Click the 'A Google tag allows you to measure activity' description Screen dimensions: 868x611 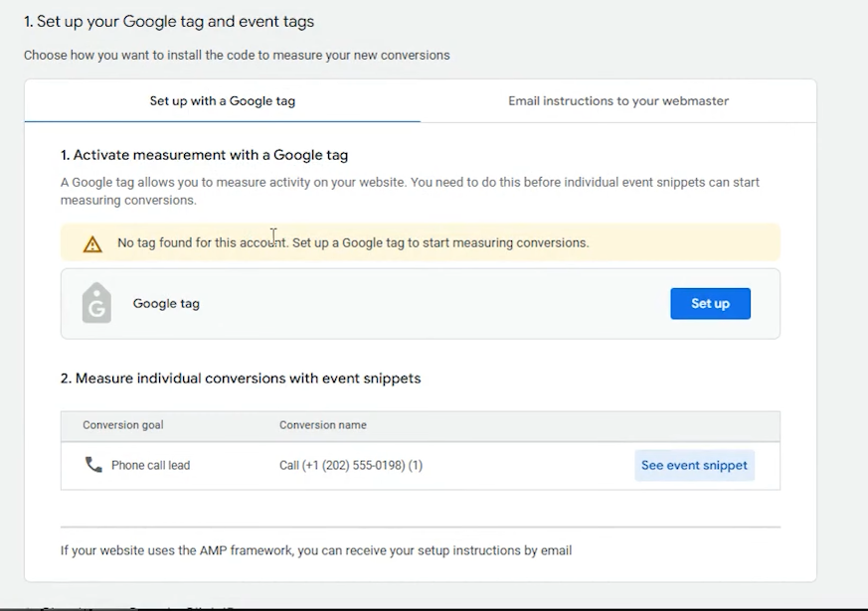click(x=410, y=192)
